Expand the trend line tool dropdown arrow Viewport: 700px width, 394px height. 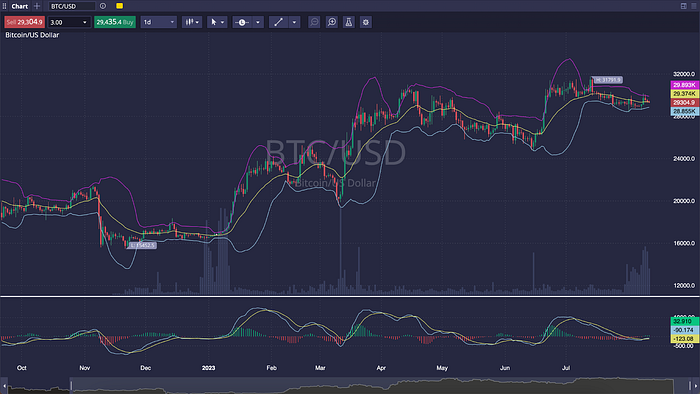click(294, 22)
